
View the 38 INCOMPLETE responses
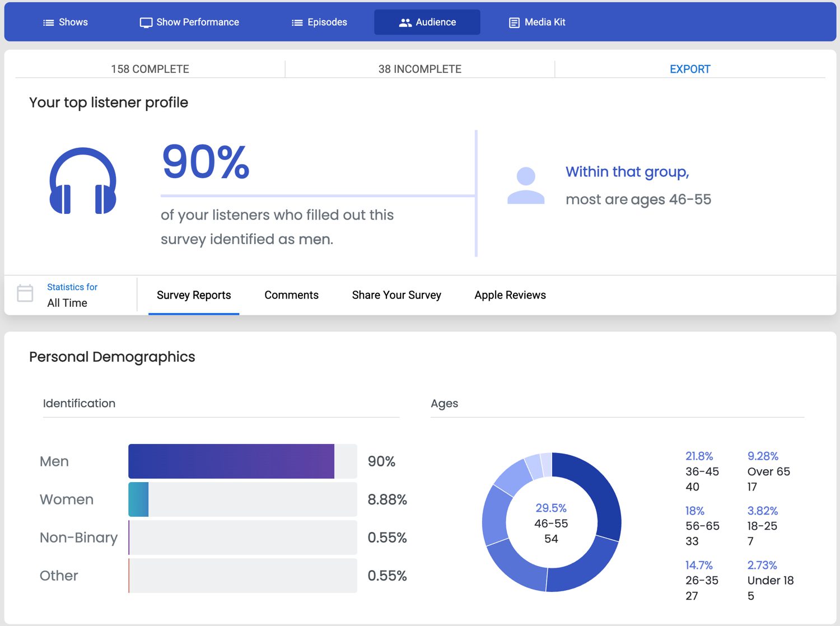click(x=419, y=68)
